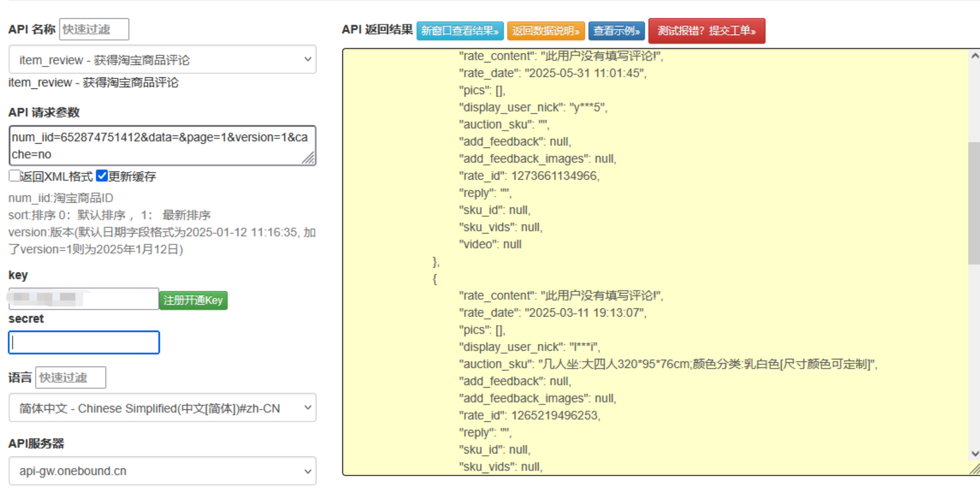The width and height of the screenshot is (980, 490).
Task: Click the results panel corner resize handle
Action: coord(974,469)
